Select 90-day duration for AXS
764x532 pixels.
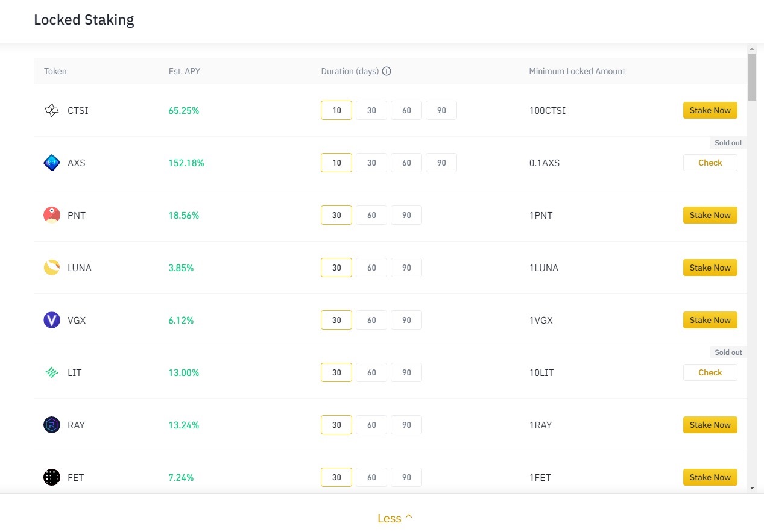(x=441, y=163)
